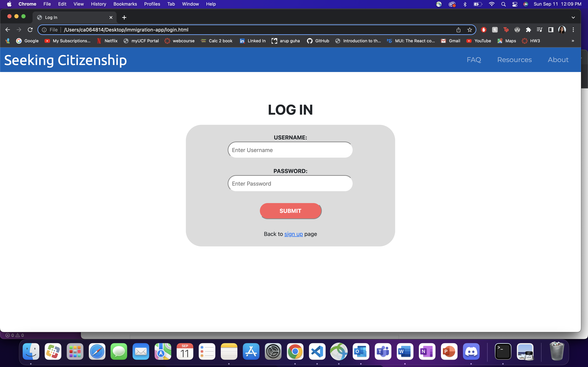Open the Bookmarks menu in the menu bar
Screen dimensions: 588x367
(125, 4)
